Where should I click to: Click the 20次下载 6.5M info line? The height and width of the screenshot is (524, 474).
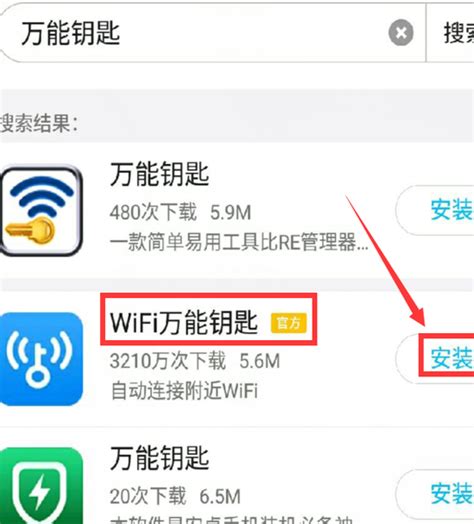[175, 496]
